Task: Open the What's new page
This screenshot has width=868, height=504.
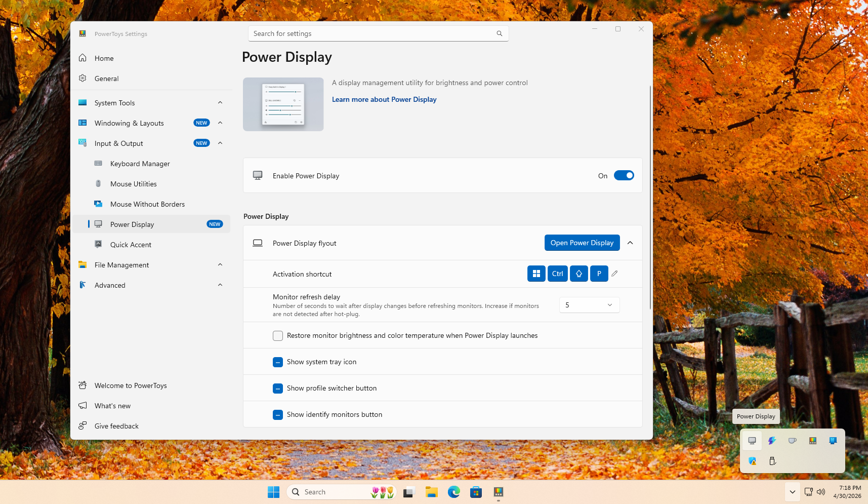Action: click(151, 406)
